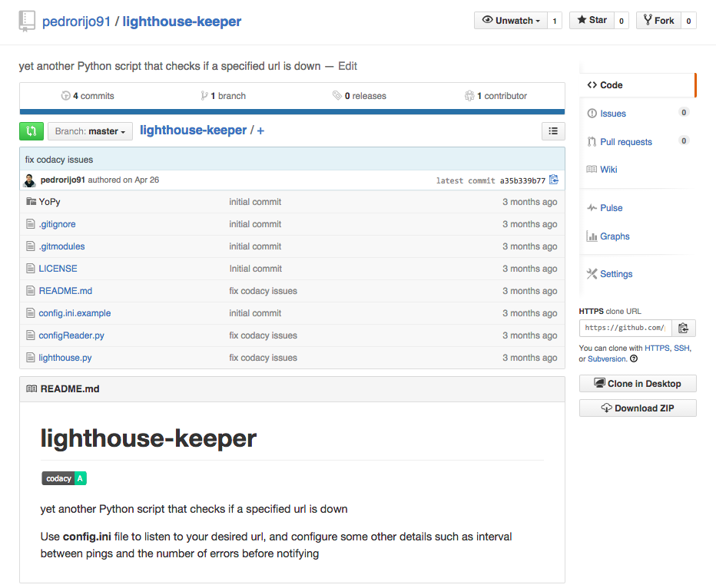View the 4 commits history
716x588 pixels.
[88, 96]
